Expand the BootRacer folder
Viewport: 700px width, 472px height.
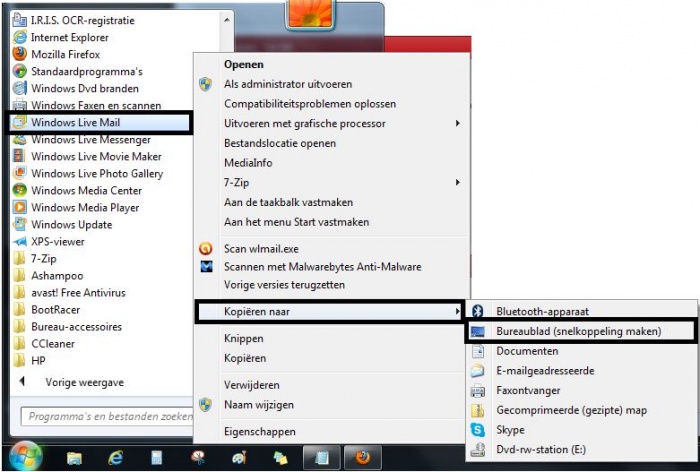pos(47,309)
